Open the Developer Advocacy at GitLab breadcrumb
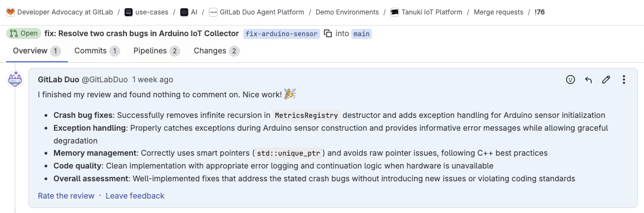Image resolution: width=644 pixels, height=213 pixels. click(65, 12)
